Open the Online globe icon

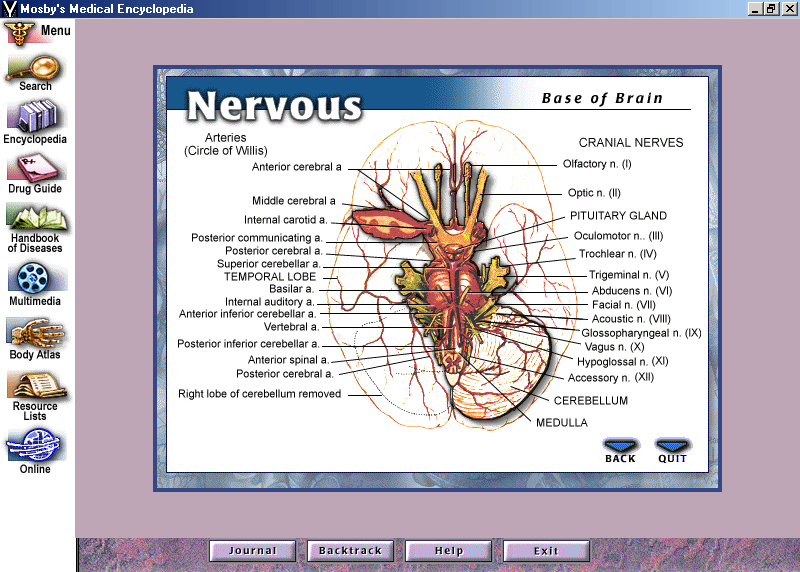36,444
